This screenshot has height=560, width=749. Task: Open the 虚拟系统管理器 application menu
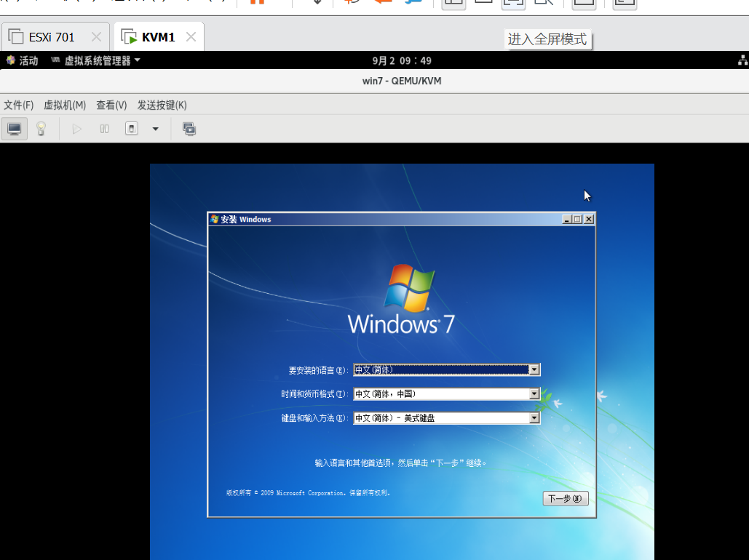(95, 60)
